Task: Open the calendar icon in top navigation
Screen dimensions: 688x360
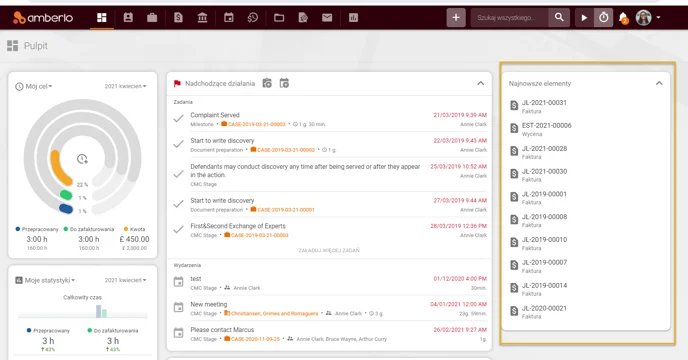Action: (x=229, y=18)
